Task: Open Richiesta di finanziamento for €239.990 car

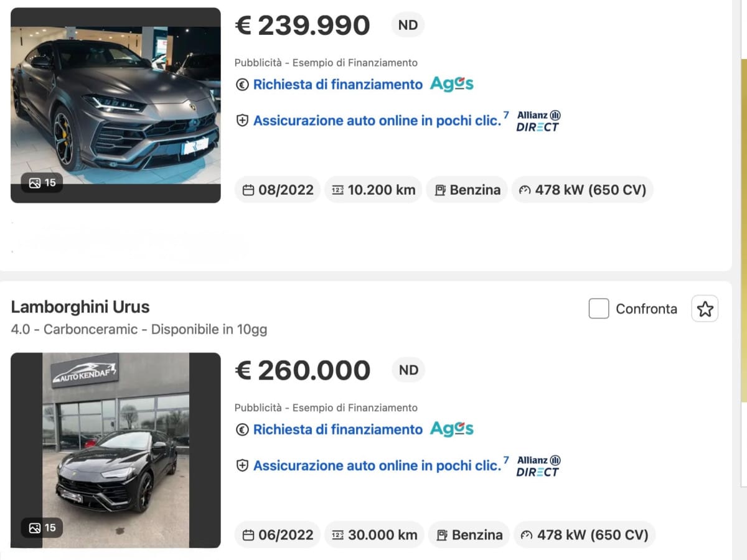Action: pos(337,85)
